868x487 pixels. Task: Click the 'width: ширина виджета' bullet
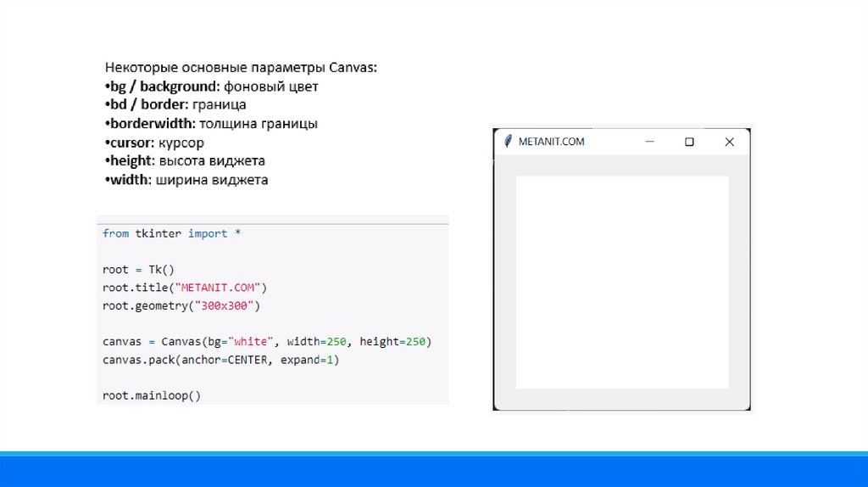[186, 179]
